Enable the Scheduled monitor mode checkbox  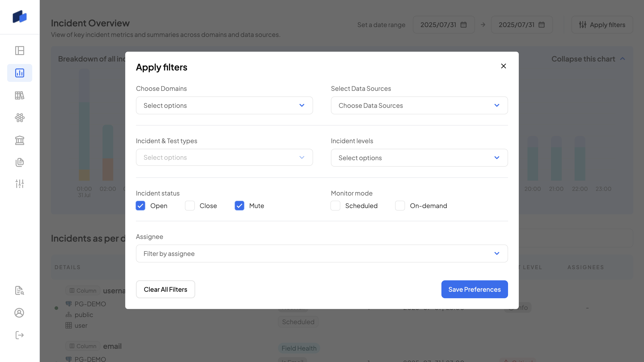click(335, 206)
